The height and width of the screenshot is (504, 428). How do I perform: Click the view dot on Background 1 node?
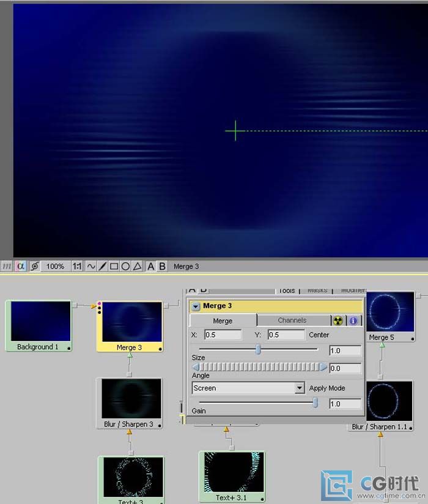pos(68,348)
